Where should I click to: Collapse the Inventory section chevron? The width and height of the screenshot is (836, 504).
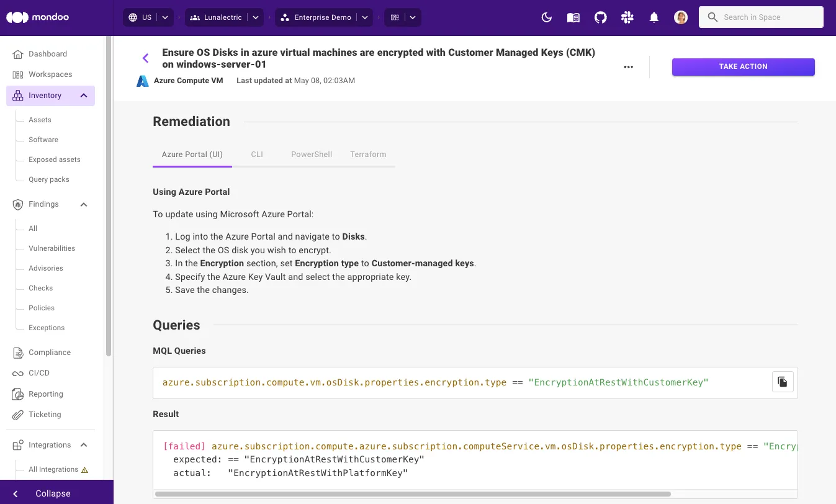coord(84,96)
